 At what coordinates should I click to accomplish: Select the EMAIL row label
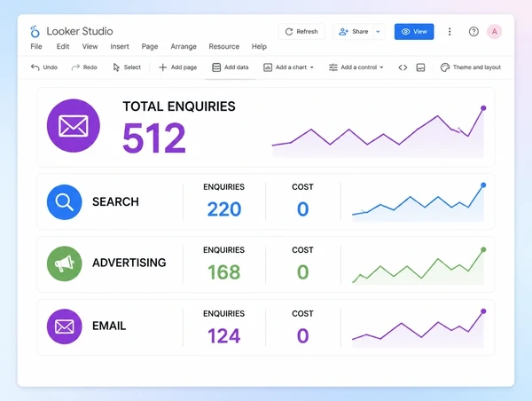(x=109, y=326)
